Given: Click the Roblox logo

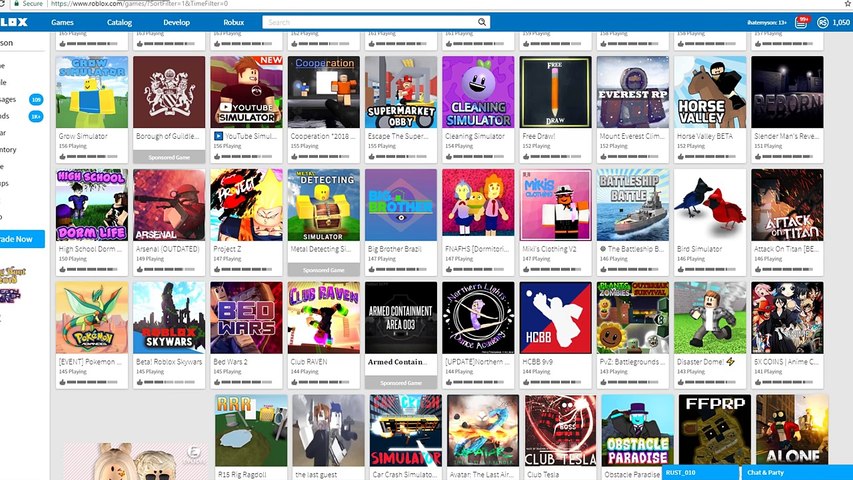Looking at the screenshot, I should click(14, 22).
